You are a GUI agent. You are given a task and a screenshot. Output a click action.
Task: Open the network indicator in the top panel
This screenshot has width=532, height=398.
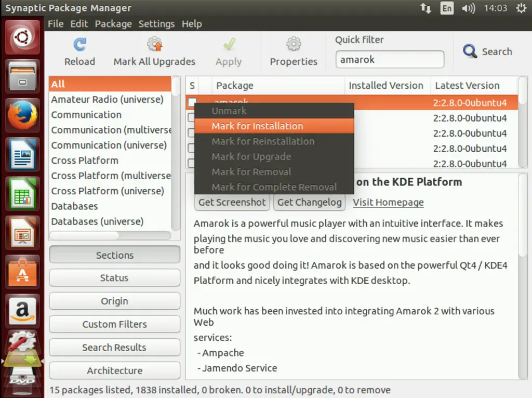[426, 8]
